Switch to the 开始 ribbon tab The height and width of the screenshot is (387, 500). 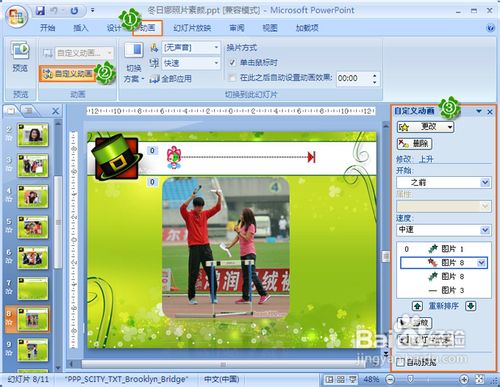pos(47,28)
